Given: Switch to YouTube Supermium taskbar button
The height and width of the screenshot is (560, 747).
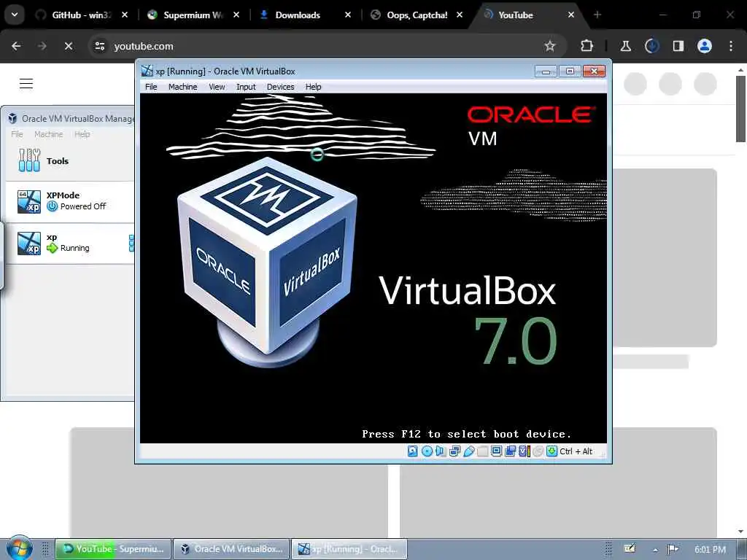Looking at the screenshot, I should click(x=113, y=549).
